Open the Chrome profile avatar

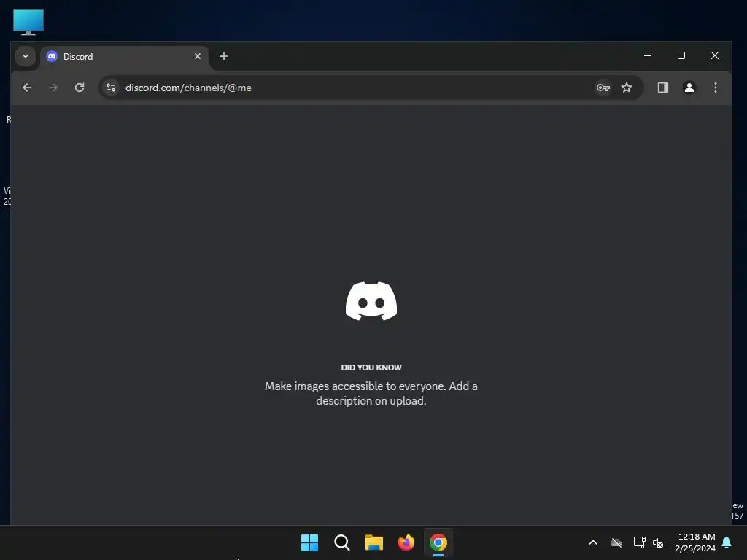click(x=689, y=87)
